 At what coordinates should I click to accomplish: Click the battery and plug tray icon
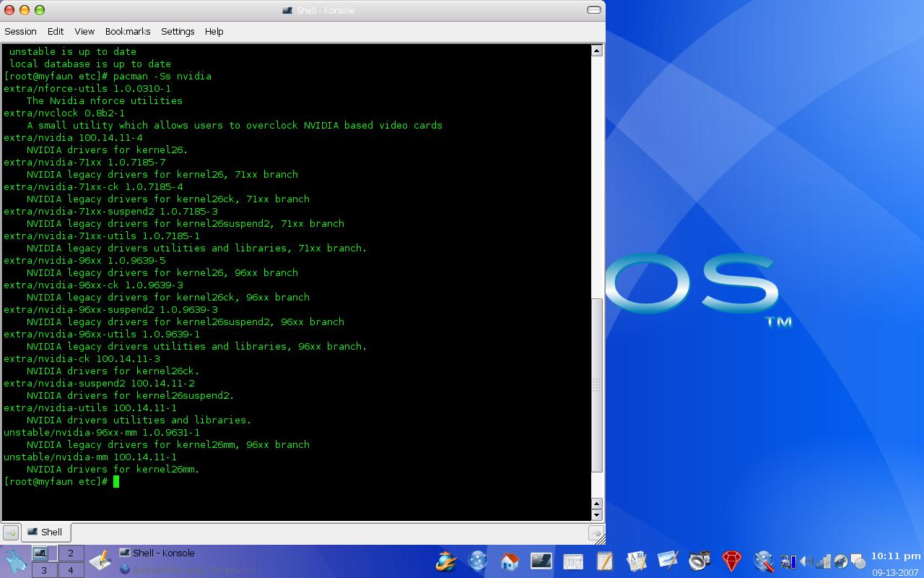click(788, 561)
